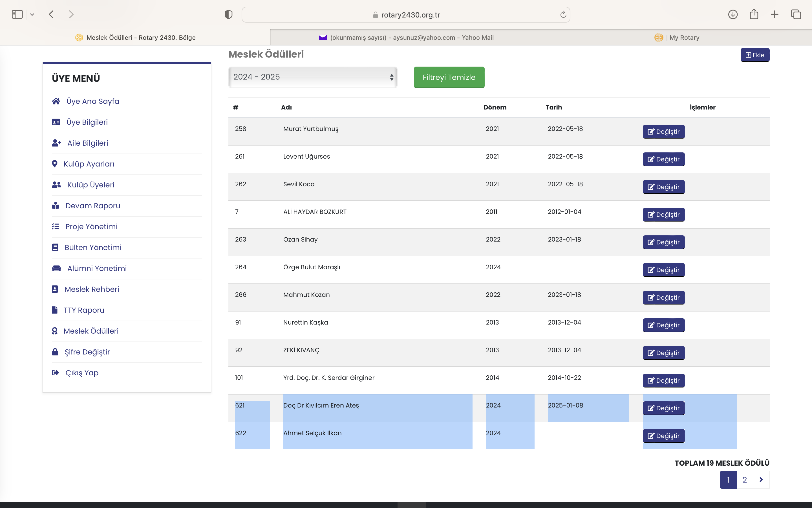The height and width of the screenshot is (508, 812).
Task: Click the couch icon beside Alümni Yönetimi
Action: click(x=56, y=268)
